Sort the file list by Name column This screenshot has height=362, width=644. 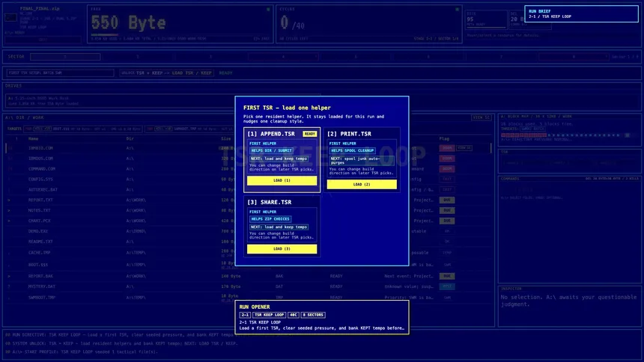point(33,138)
